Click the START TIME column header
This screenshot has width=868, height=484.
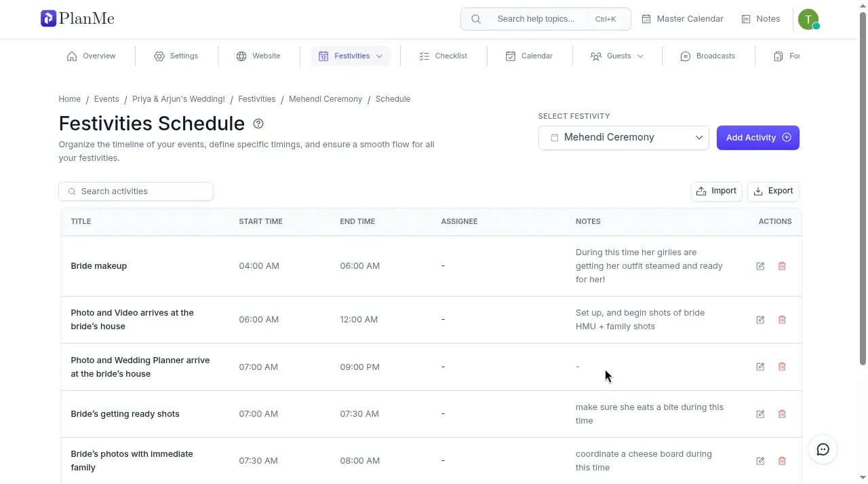coord(260,221)
